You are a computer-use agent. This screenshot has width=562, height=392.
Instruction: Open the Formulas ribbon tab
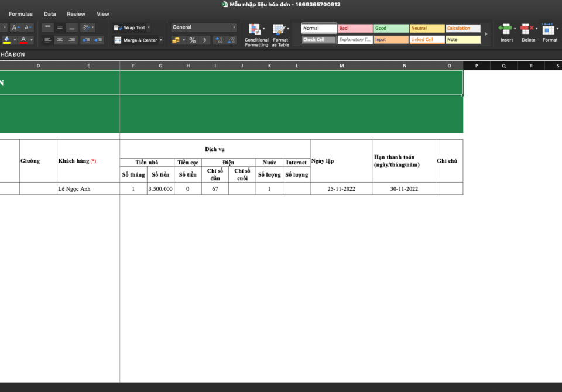(20, 14)
